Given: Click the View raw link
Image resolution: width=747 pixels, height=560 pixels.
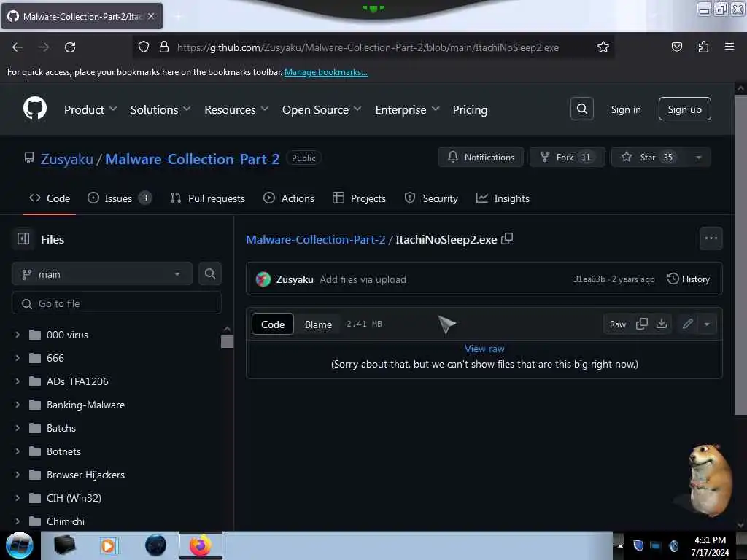Looking at the screenshot, I should 484,349.
